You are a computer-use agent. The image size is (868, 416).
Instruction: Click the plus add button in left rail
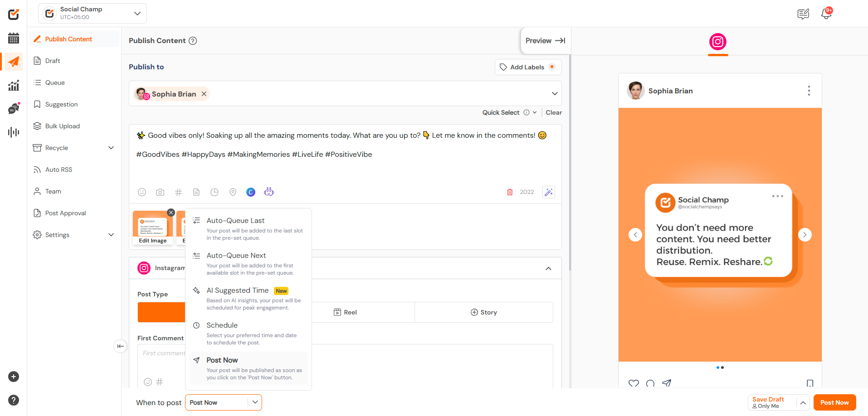click(x=14, y=377)
